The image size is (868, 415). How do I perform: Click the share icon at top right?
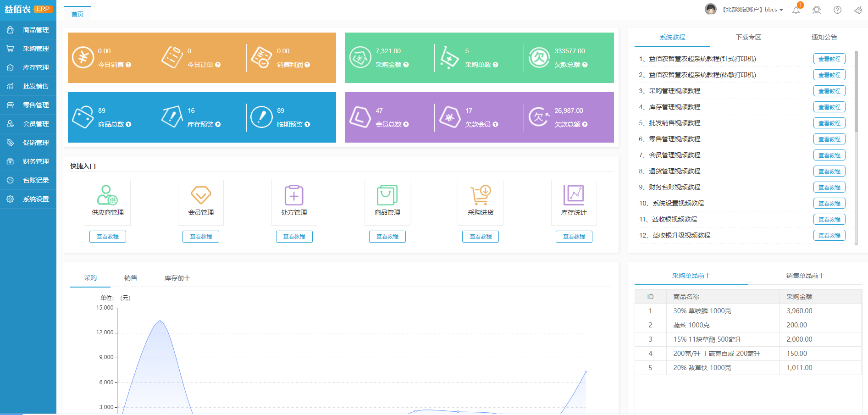pyautogui.click(x=858, y=10)
